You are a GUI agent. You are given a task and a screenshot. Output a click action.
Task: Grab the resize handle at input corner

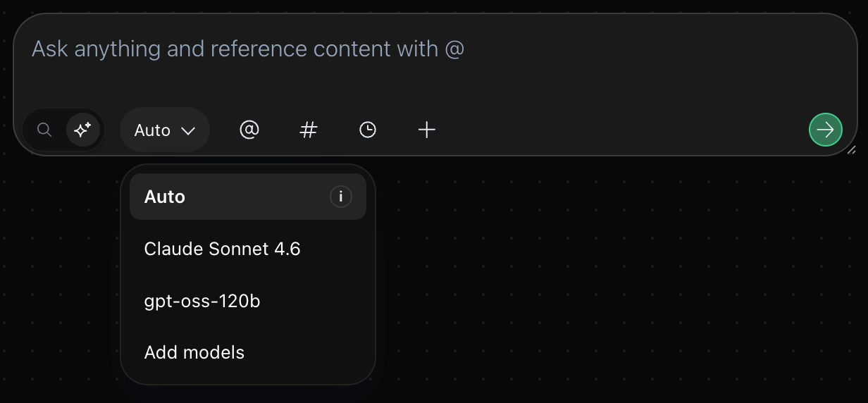pyautogui.click(x=851, y=149)
